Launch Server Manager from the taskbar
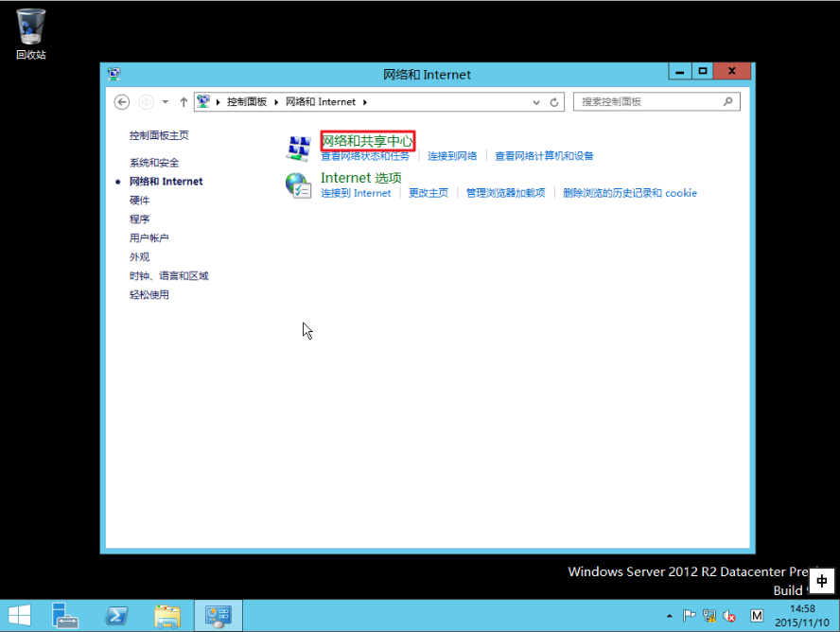The height and width of the screenshot is (632, 840). [65, 615]
